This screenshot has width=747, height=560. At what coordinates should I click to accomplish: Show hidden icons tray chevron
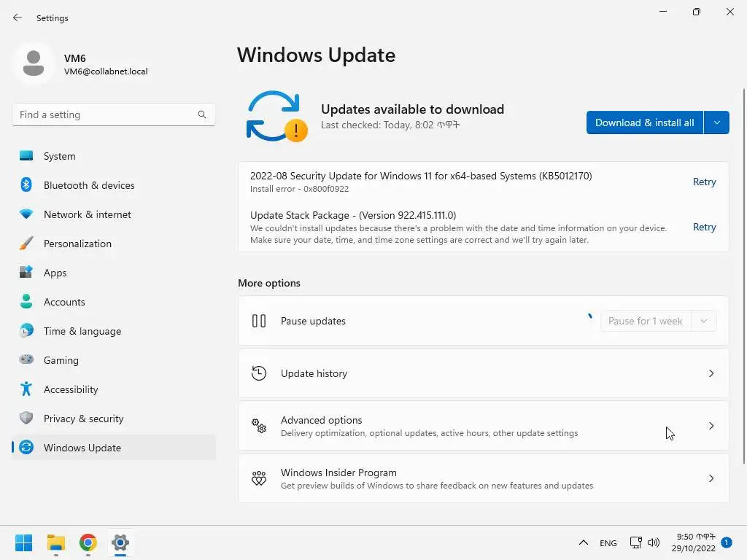click(x=583, y=542)
